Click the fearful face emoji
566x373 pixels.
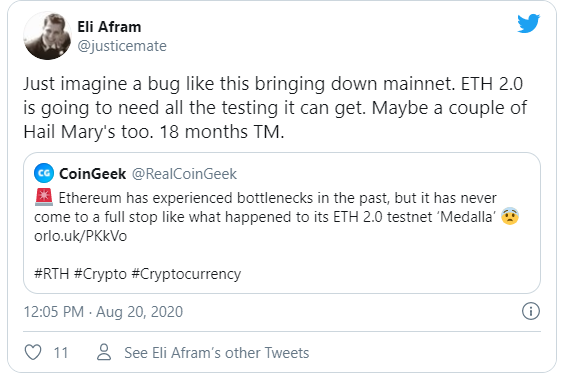(x=510, y=216)
